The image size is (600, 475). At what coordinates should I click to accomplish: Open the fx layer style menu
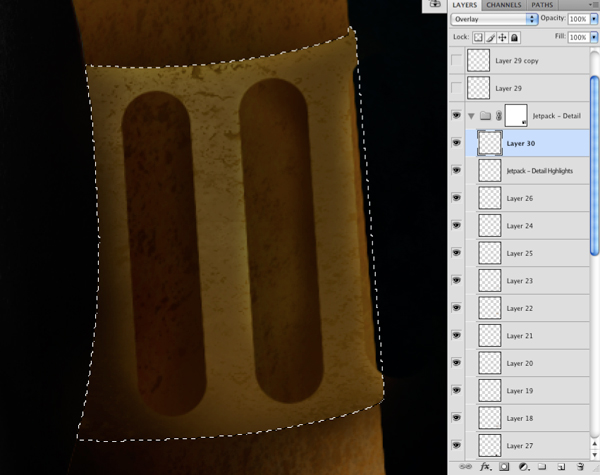(x=486, y=467)
